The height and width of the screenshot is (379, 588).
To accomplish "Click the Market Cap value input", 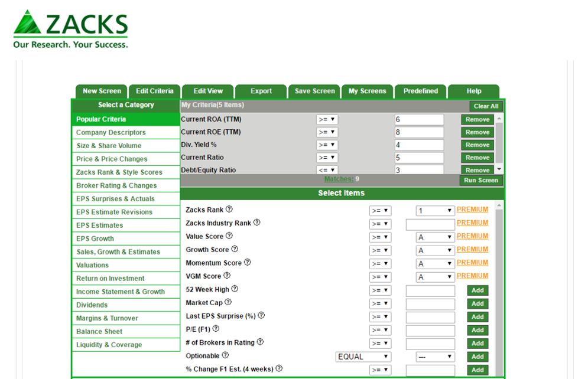I will [x=430, y=303].
